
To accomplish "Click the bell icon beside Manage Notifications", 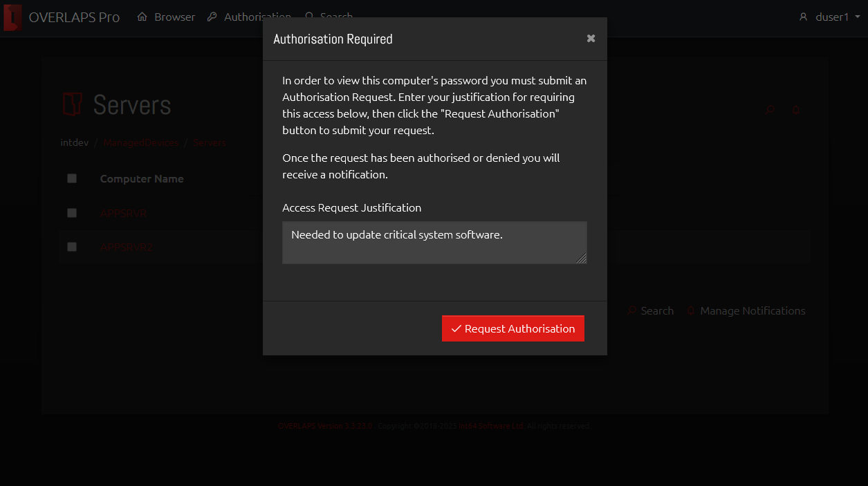I will coord(691,311).
